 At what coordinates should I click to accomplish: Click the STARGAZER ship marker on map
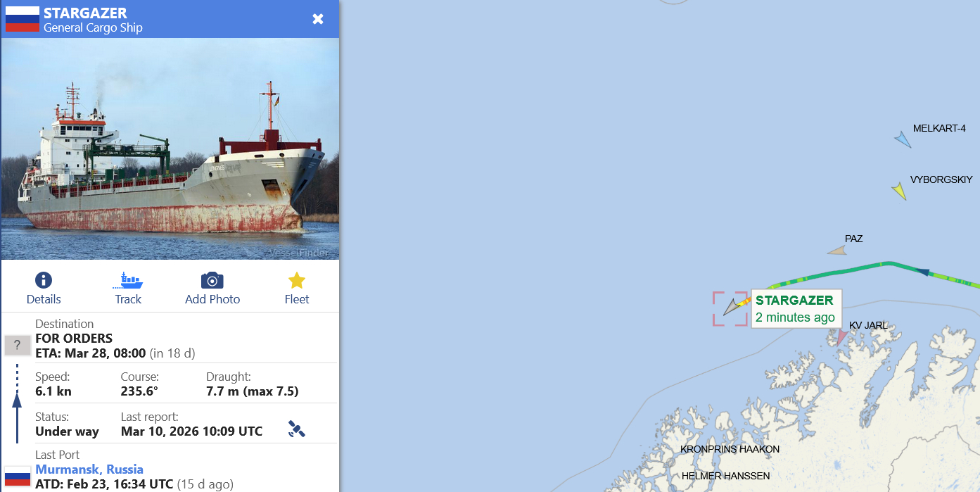coord(733,307)
